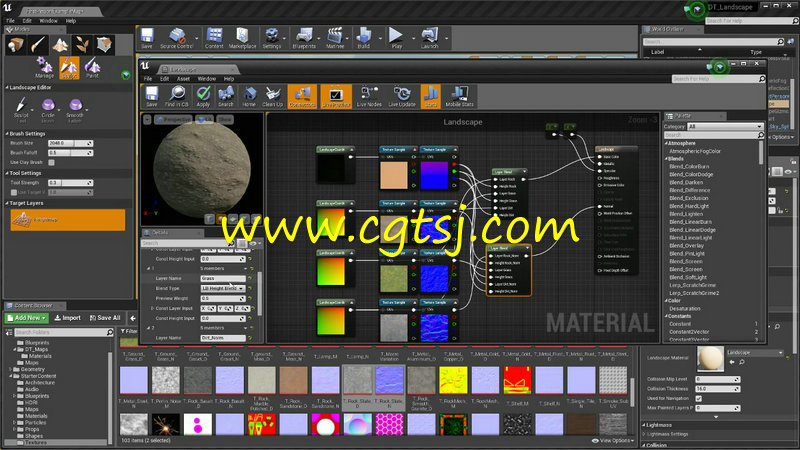Open Marketplace from main toolbar

(242, 38)
